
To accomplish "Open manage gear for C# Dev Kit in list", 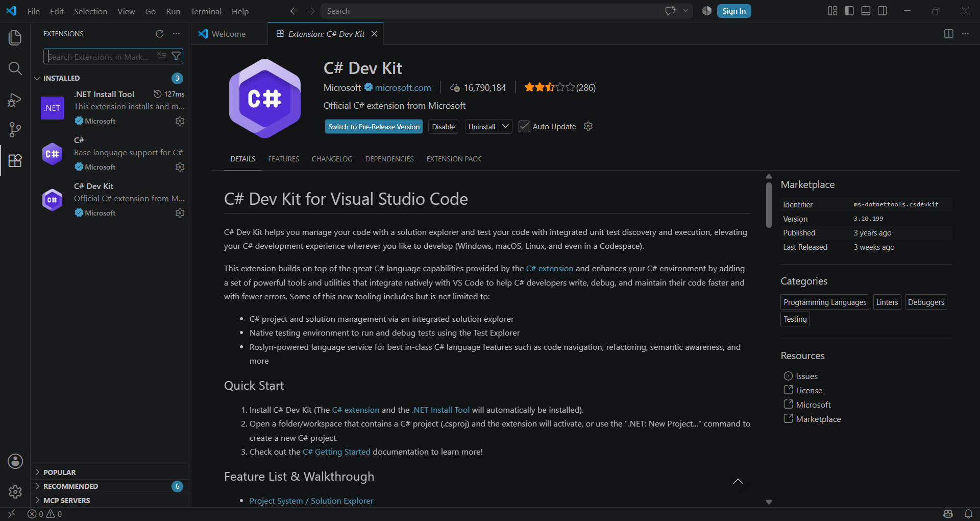I will click(180, 213).
